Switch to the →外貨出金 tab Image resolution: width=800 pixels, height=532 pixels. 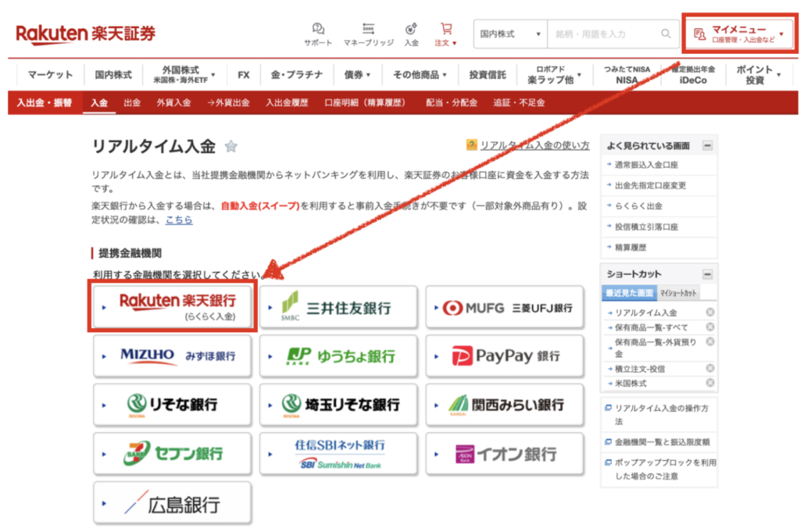(228, 102)
